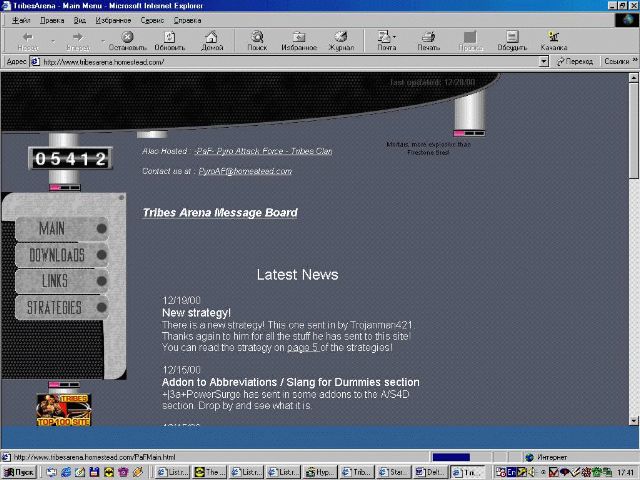The height and width of the screenshot is (480, 640).
Task: Click the 05412 visitor counter
Action: click(70, 158)
